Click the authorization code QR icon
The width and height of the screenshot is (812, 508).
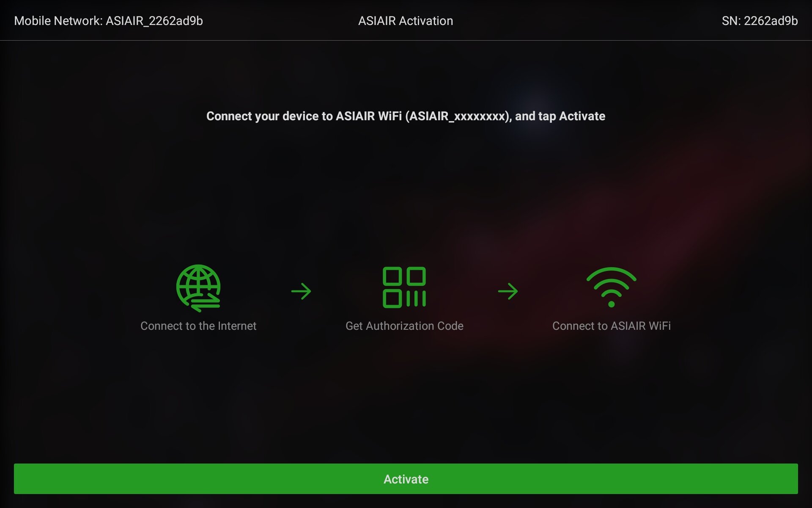404,287
